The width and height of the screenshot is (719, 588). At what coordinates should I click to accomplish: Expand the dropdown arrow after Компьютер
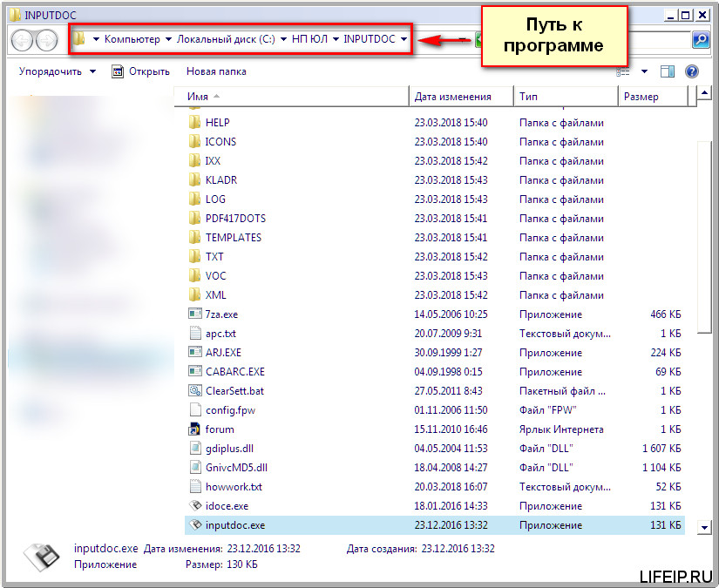[x=168, y=39]
